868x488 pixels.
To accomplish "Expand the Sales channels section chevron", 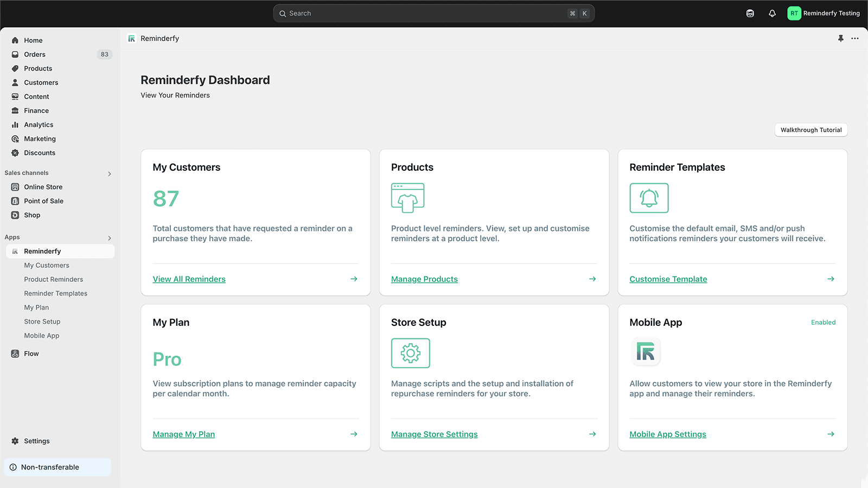I will coord(110,174).
